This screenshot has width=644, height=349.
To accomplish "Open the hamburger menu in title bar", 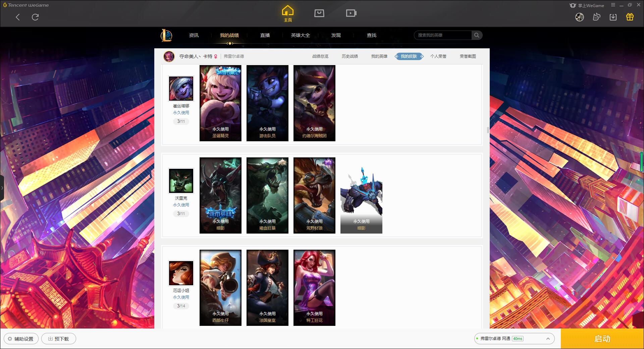I will pyautogui.click(x=613, y=5).
